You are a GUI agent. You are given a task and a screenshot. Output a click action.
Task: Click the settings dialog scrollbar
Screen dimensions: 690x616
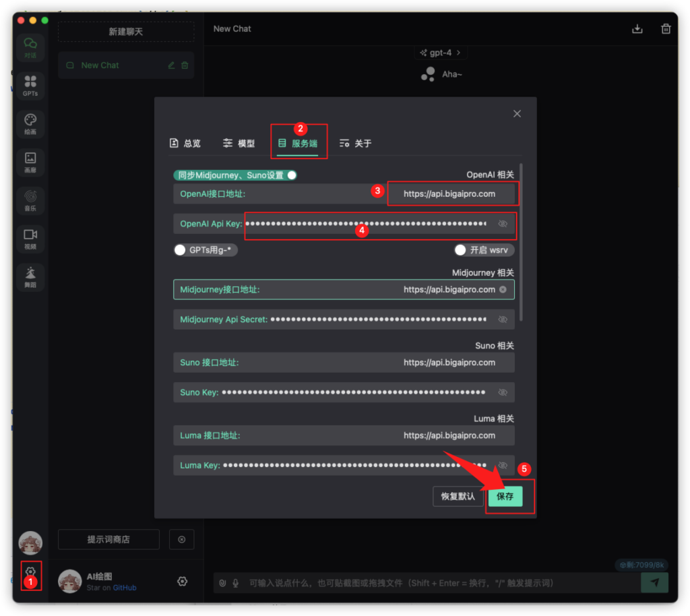click(x=522, y=242)
